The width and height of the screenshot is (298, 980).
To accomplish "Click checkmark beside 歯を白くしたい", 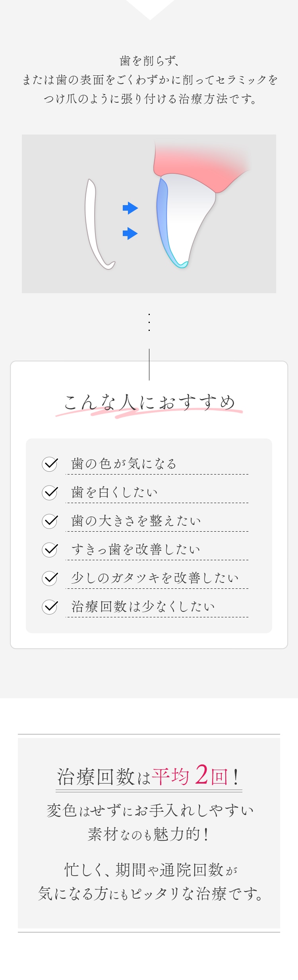I will (x=50, y=492).
